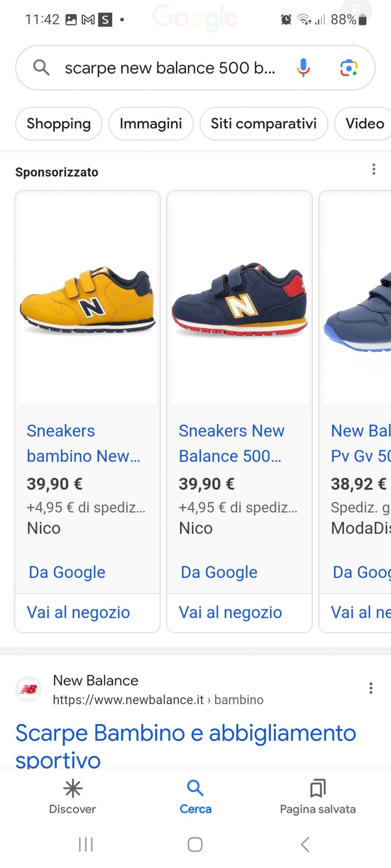This screenshot has width=391, height=868.
Task: Select the Siti comparativi filter
Action: click(264, 124)
